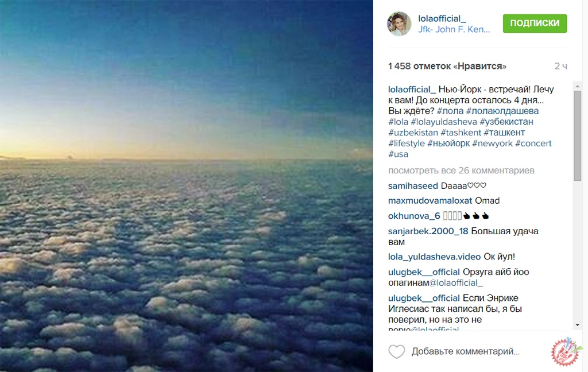588x372 pixels.
Task: Open the #newyork hashtag
Action: click(492, 144)
